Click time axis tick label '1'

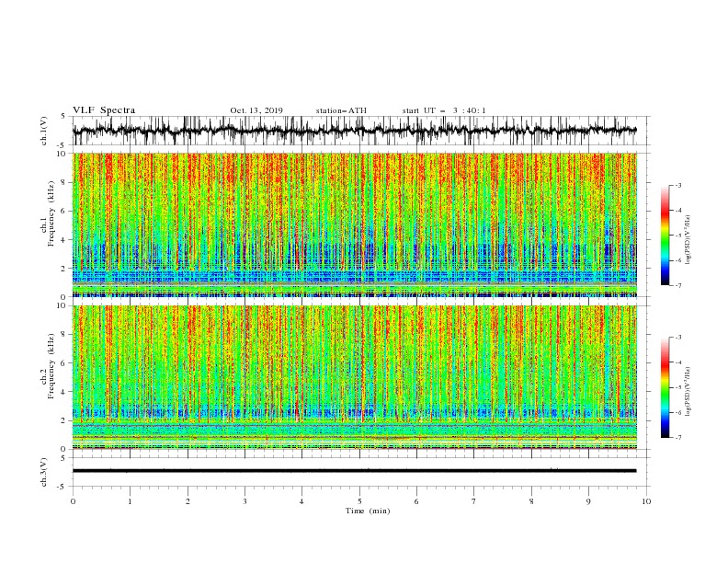click(x=130, y=501)
